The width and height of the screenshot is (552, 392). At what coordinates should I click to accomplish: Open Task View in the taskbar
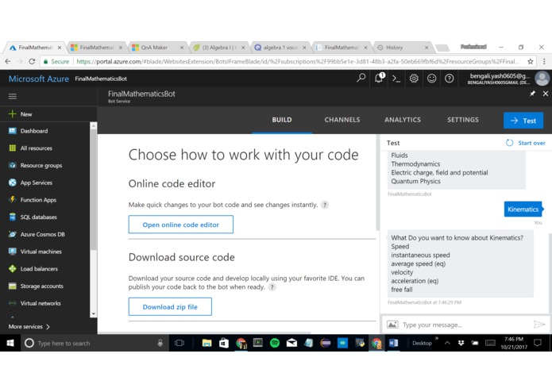pyautogui.click(x=179, y=343)
